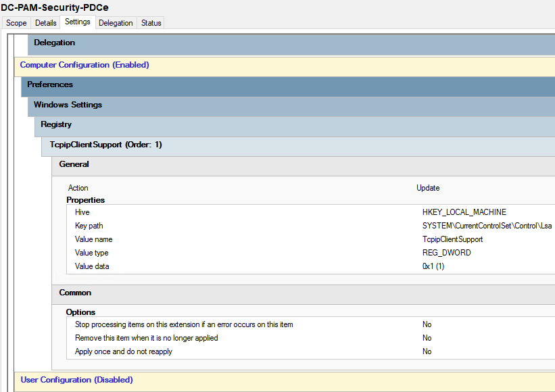The height and width of the screenshot is (392, 555).
Task: Click the 0x1 (1) value data
Action: point(433,266)
